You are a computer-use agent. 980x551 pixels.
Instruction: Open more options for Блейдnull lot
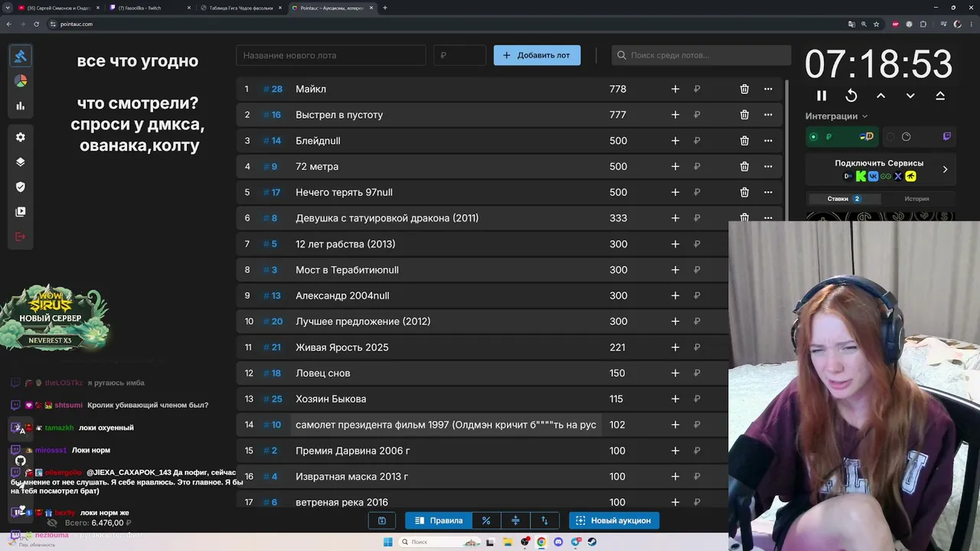point(768,141)
